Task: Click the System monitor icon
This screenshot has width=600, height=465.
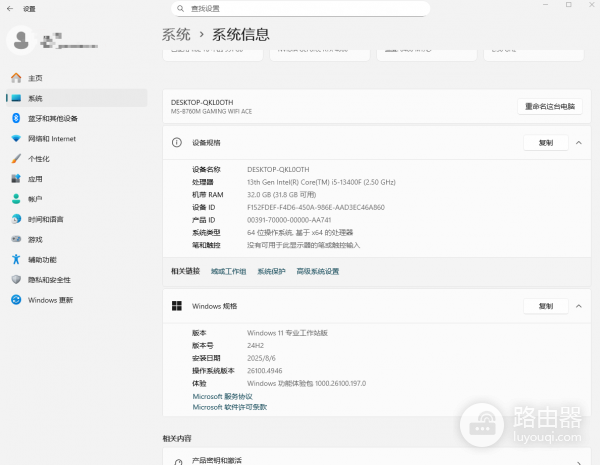Action: click(x=16, y=98)
